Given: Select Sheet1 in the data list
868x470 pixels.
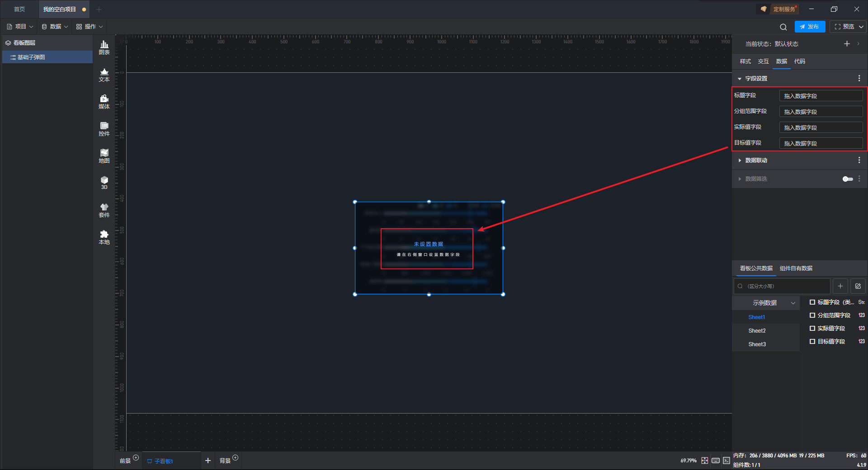Looking at the screenshot, I should (x=757, y=317).
